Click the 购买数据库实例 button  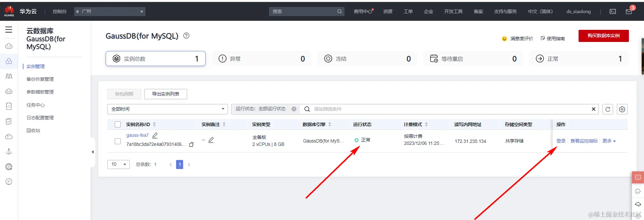click(x=603, y=36)
